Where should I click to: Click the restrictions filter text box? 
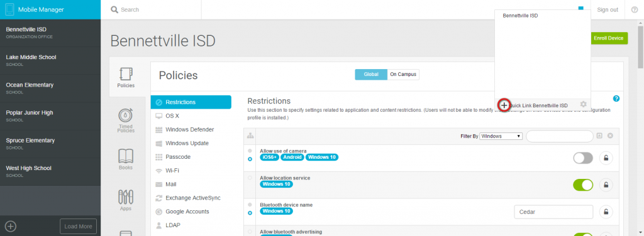pyautogui.click(x=559, y=136)
